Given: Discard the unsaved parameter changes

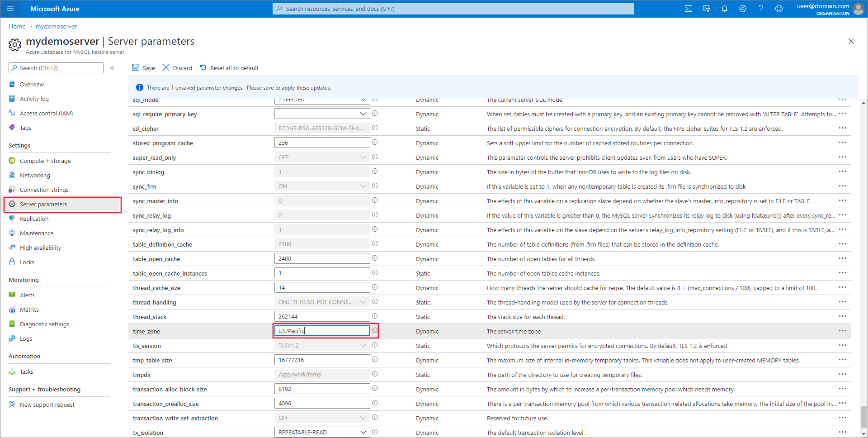Looking at the screenshot, I should tap(177, 68).
